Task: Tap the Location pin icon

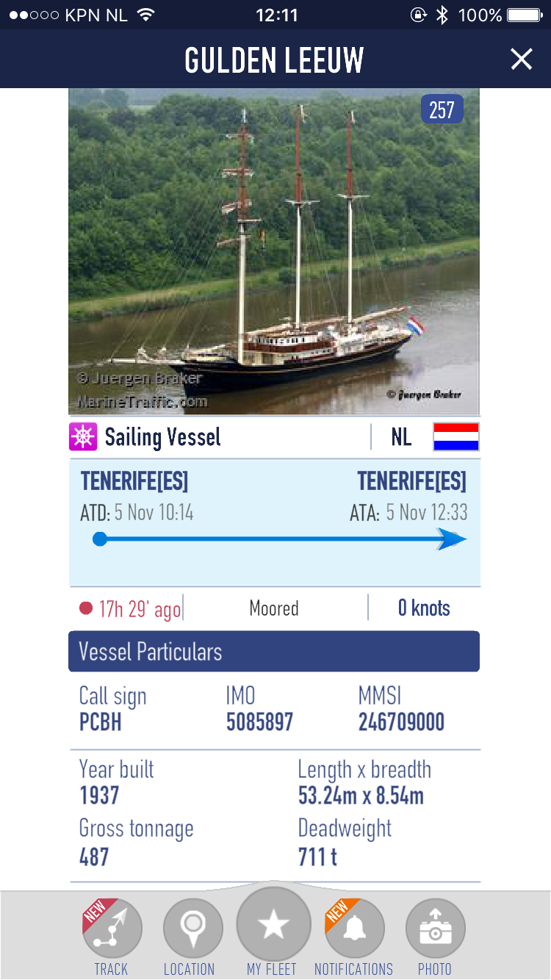Action: click(192, 929)
